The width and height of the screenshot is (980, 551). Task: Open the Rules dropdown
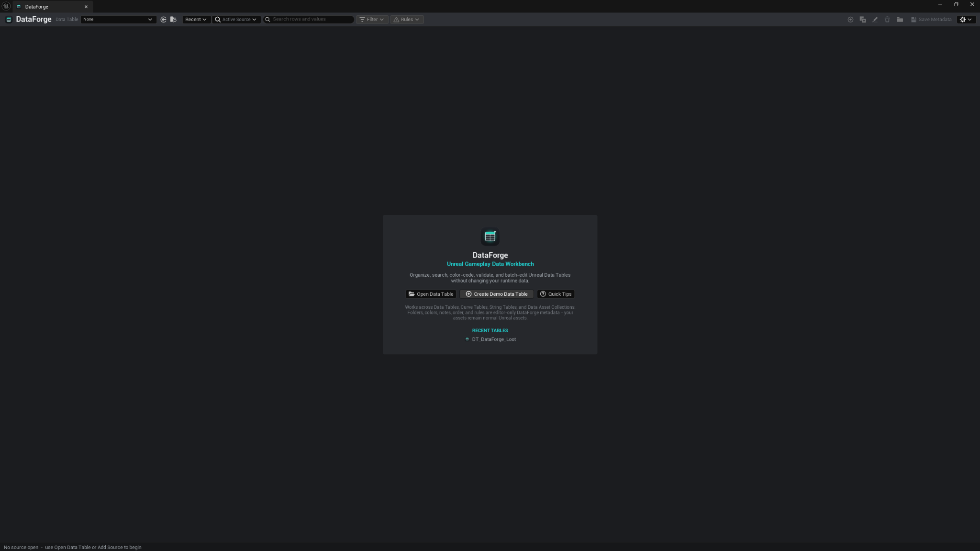[x=407, y=20]
